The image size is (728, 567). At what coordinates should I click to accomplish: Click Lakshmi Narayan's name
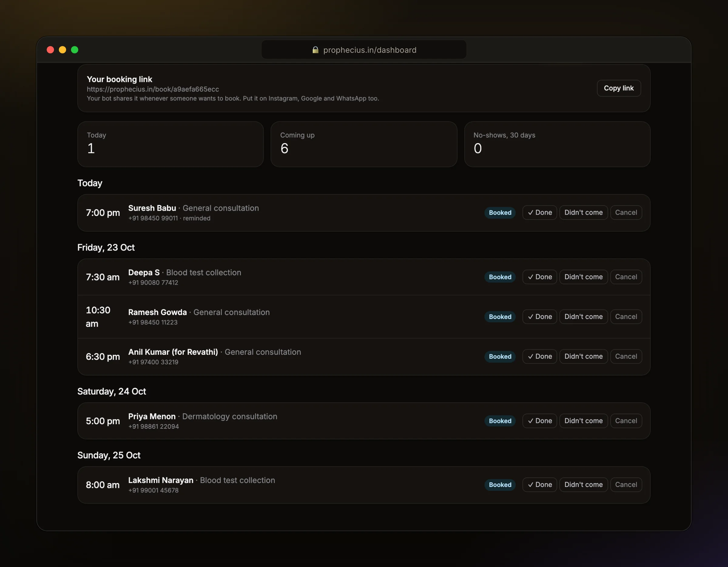pyautogui.click(x=161, y=480)
